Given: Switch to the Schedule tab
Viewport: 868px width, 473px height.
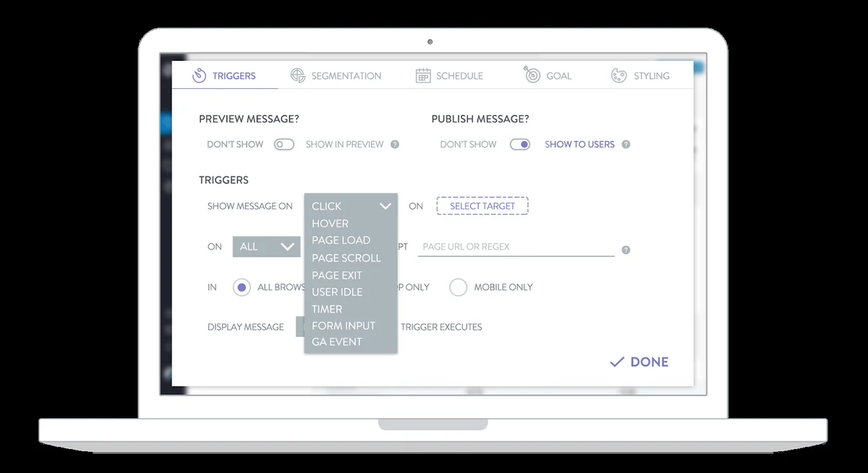Looking at the screenshot, I should [461, 75].
